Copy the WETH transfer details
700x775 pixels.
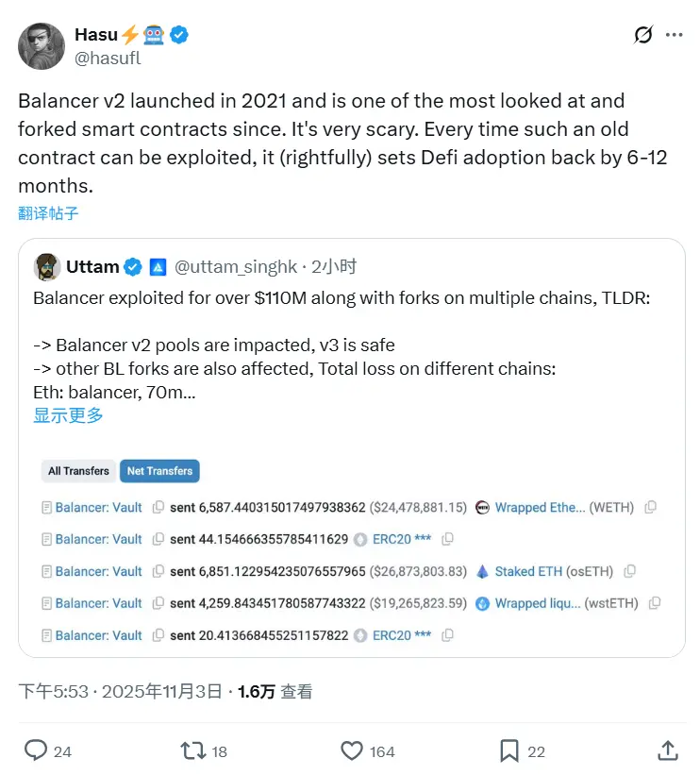coord(649,507)
